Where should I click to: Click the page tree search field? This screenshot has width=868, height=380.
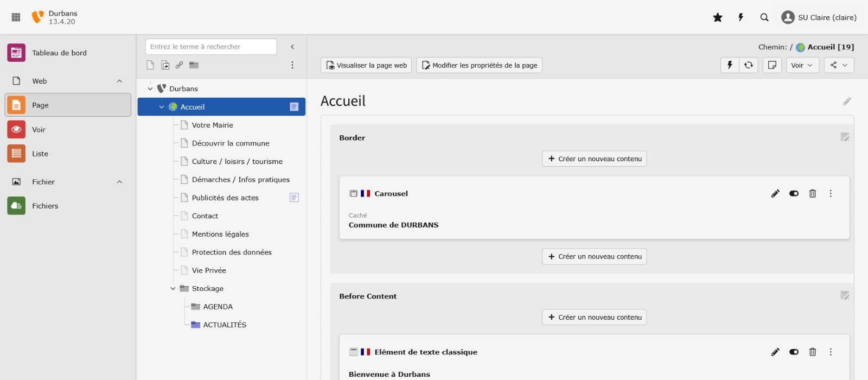tap(210, 47)
